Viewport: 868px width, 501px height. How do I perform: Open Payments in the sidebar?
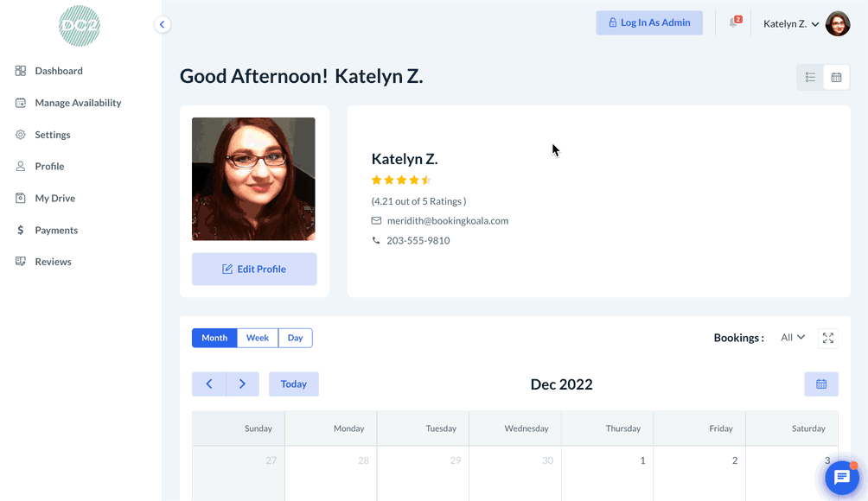click(x=56, y=230)
